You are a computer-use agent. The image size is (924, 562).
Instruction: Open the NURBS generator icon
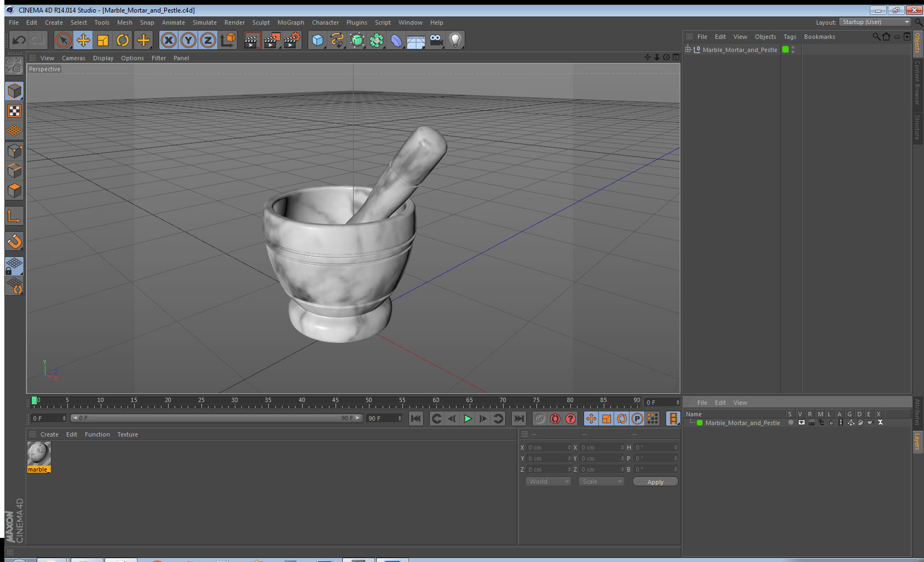[357, 40]
